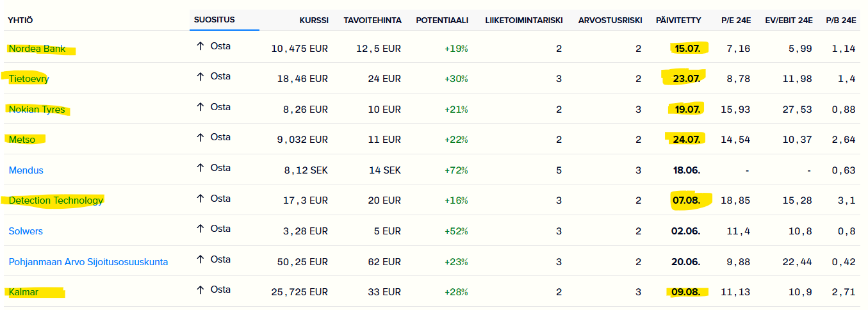Viewport: 868px width, 310px height.
Task: Click the up arrow icon in Nordea Bank row
Action: coord(200,46)
